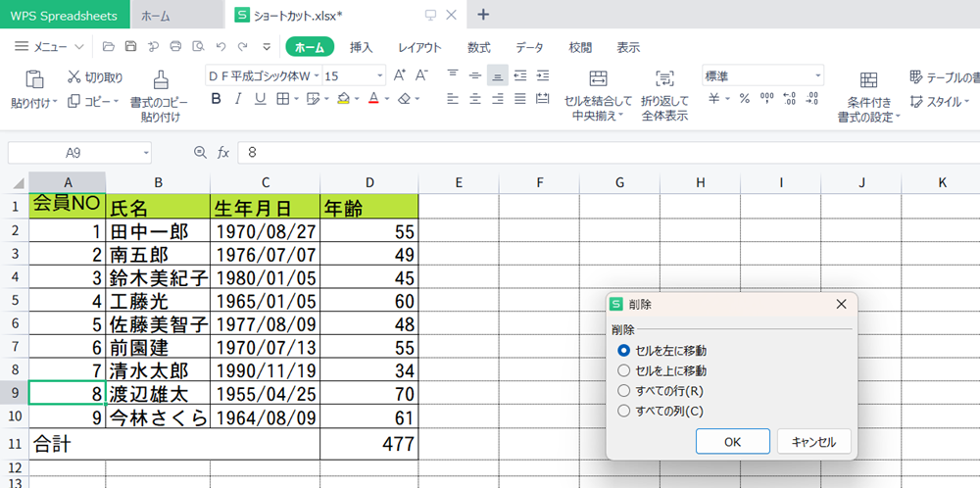980x488 pixels.
Task: Decrease font size with A- icon
Action: pos(421,75)
